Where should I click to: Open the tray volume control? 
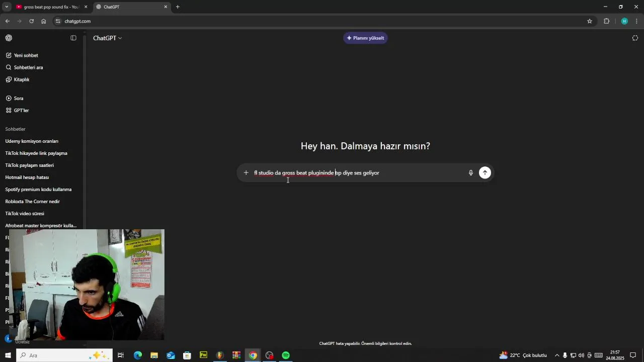581,355
